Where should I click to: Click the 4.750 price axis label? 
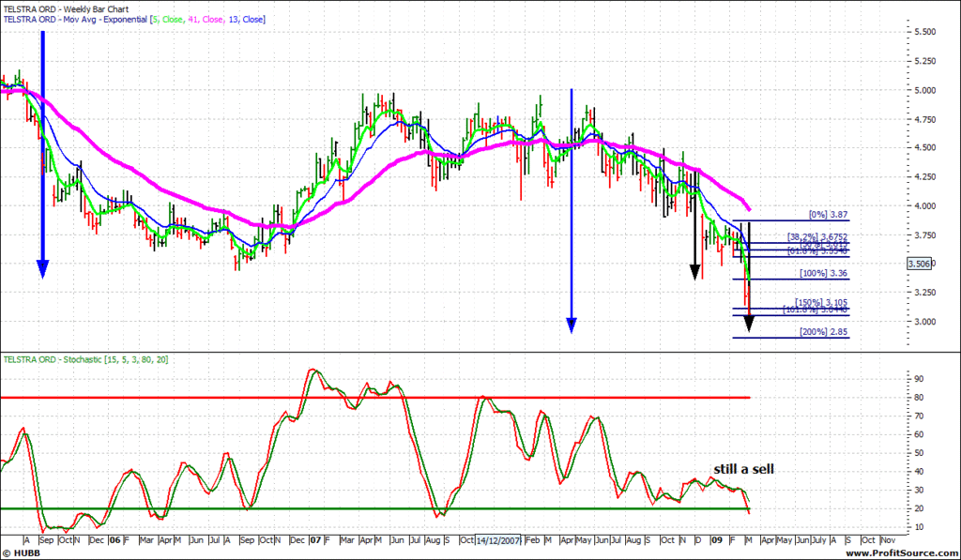pos(924,119)
